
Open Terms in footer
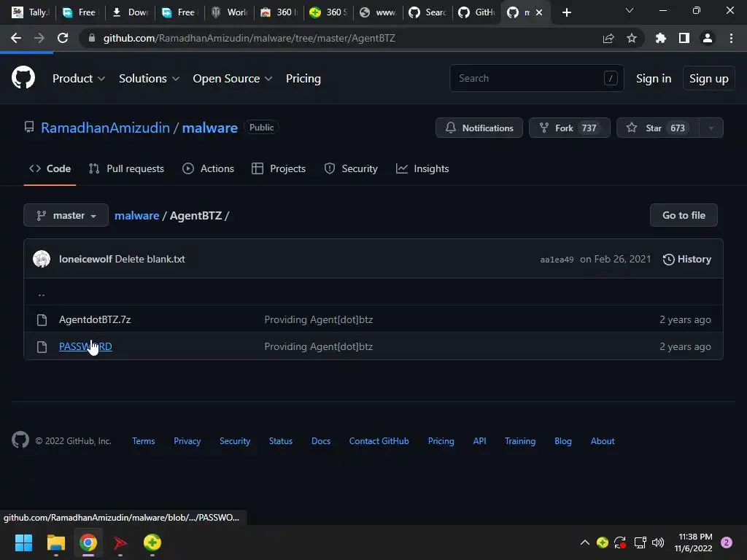(144, 441)
